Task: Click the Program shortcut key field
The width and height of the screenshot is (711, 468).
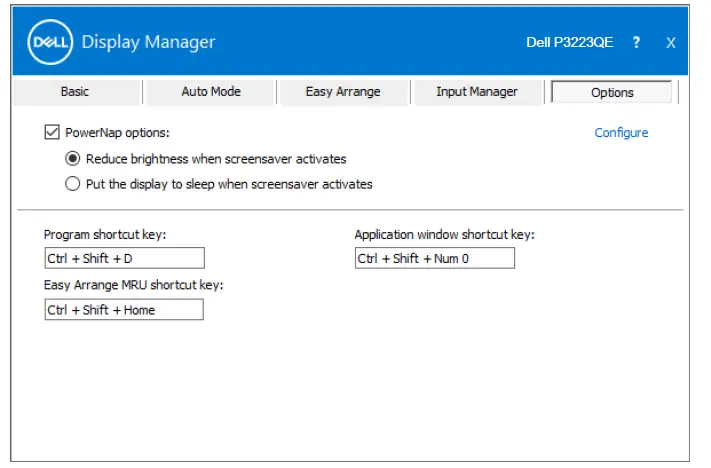Action: pyautogui.click(x=125, y=258)
